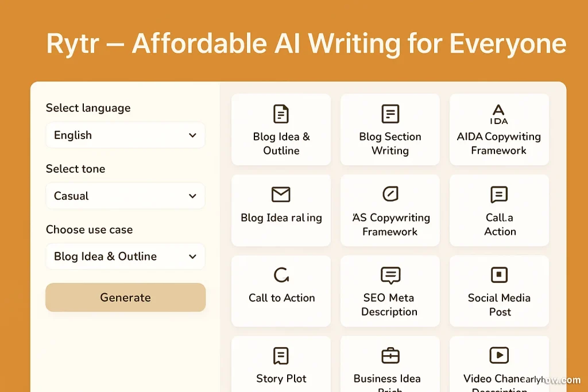Click the document icon above Blog Idea & Outline
588x392 pixels.
[x=281, y=114]
